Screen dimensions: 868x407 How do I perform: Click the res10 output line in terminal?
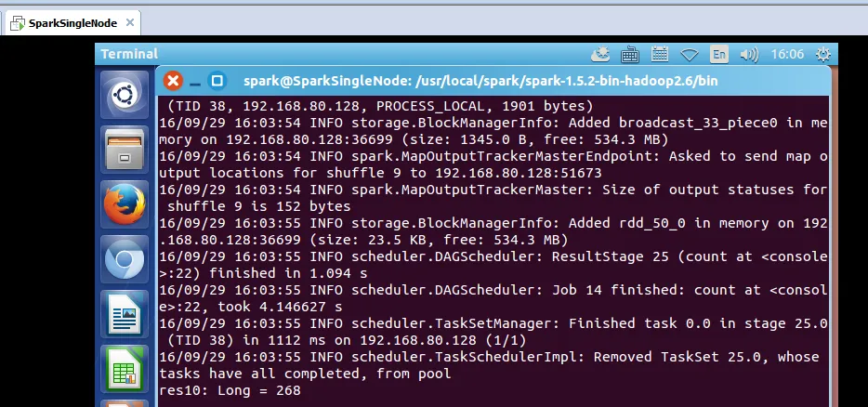coord(230,390)
